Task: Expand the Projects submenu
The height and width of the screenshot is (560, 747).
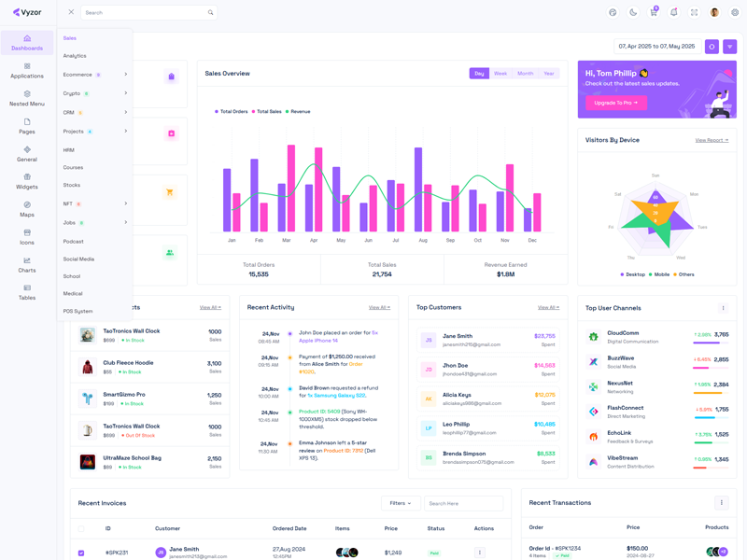Action: coord(94,132)
